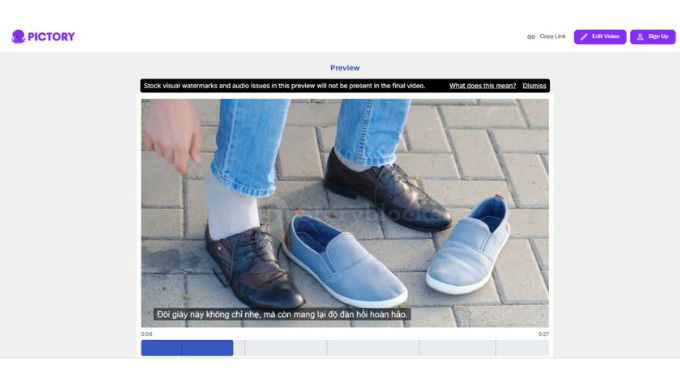Click the Vietnamese subtitle caption on video

(x=282, y=314)
